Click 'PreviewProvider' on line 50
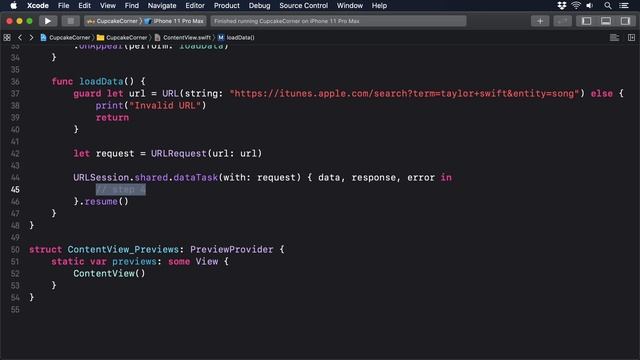Screen dimensions: 640x360 click(x=231, y=249)
